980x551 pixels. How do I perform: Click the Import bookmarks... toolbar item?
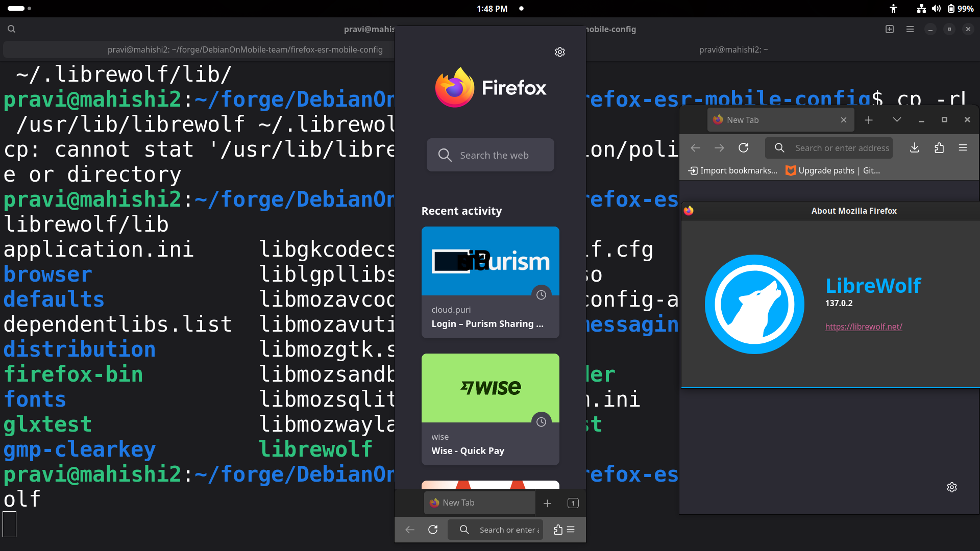[733, 170]
